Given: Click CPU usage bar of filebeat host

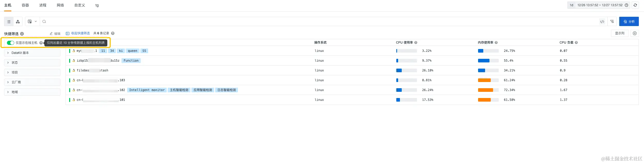Looking at the screenshot, I should (407, 70).
